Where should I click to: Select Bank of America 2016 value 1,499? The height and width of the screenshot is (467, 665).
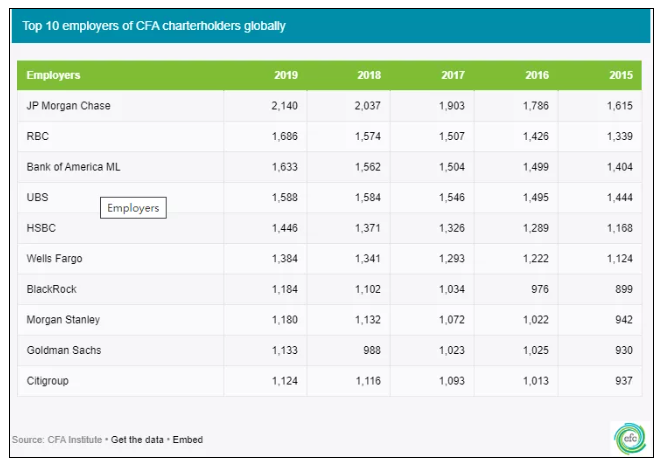536,167
